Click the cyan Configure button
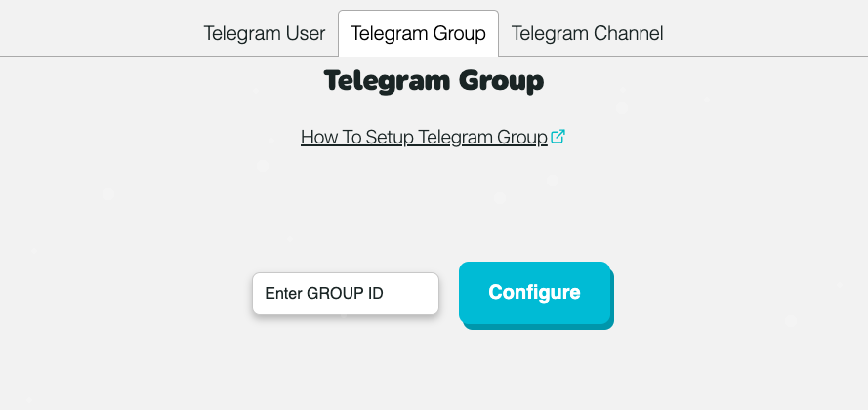The height and width of the screenshot is (410, 868). (x=535, y=292)
